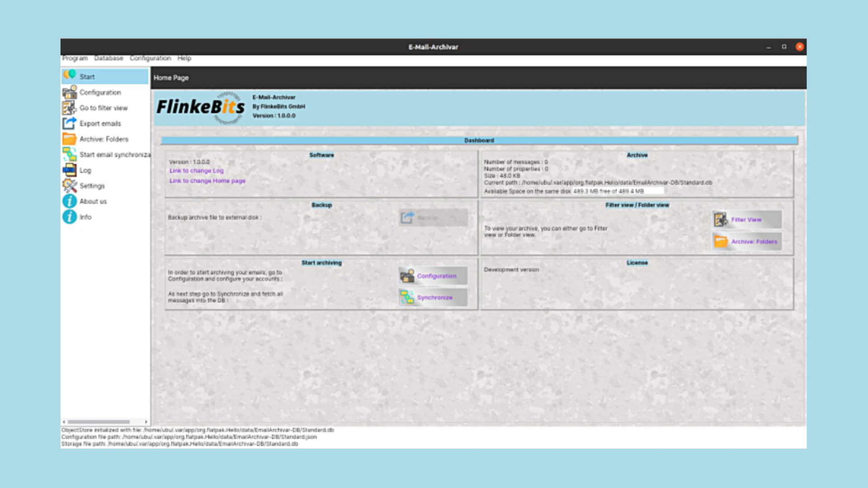Select the Export emails sidebar label
This screenshot has width=868, height=488.
click(100, 123)
